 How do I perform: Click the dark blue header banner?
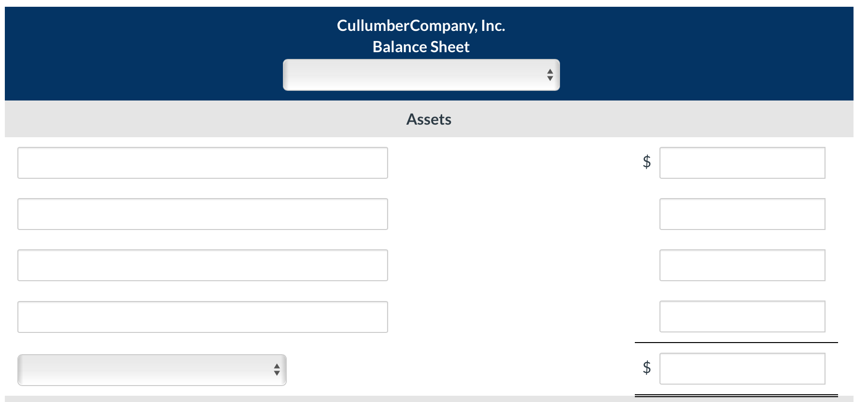point(145,48)
